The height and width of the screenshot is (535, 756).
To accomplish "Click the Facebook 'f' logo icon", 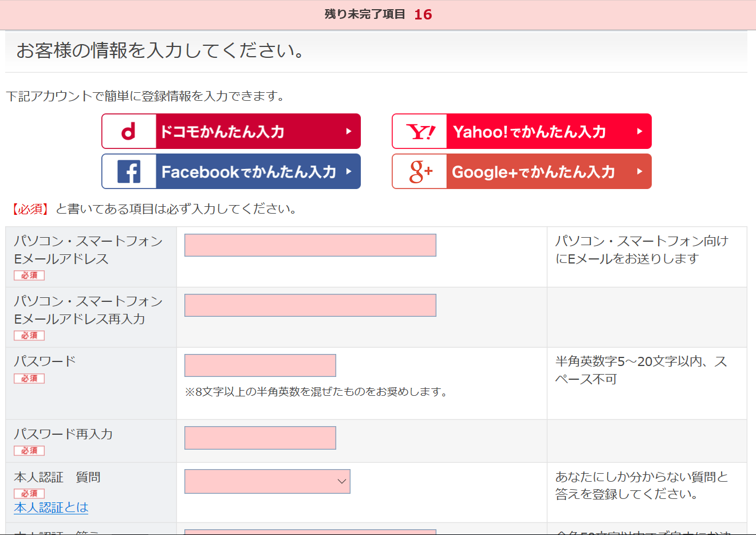I will point(129,172).
